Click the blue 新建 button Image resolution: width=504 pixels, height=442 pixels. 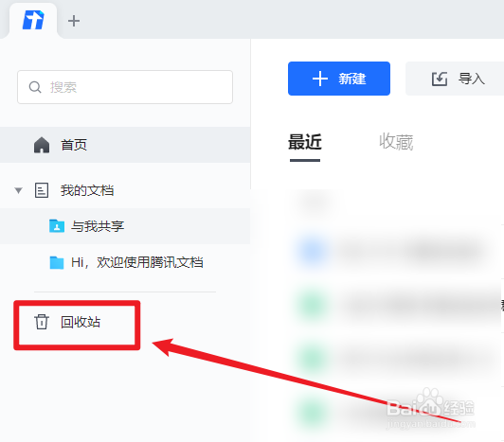point(339,79)
